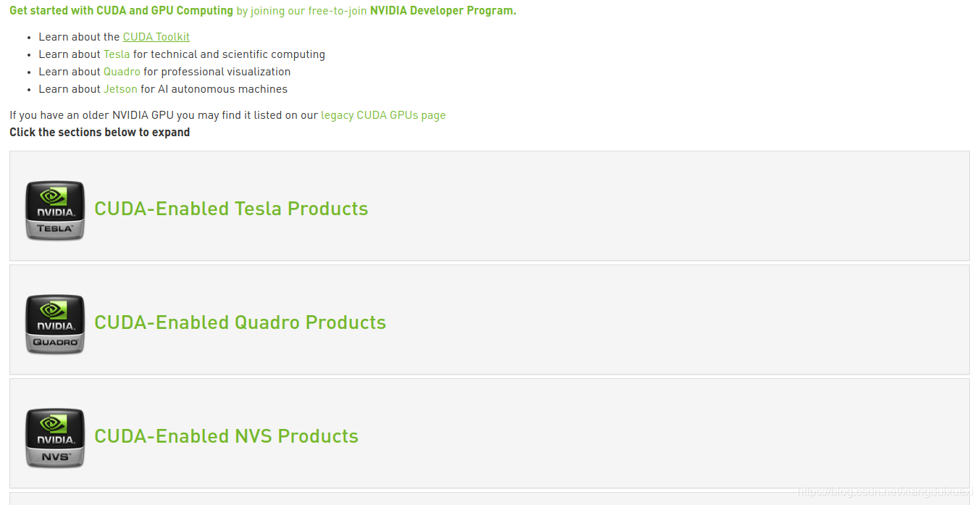The width and height of the screenshot is (980, 505).
Task: Open the Jetson link
Action: tap(120, 89)
